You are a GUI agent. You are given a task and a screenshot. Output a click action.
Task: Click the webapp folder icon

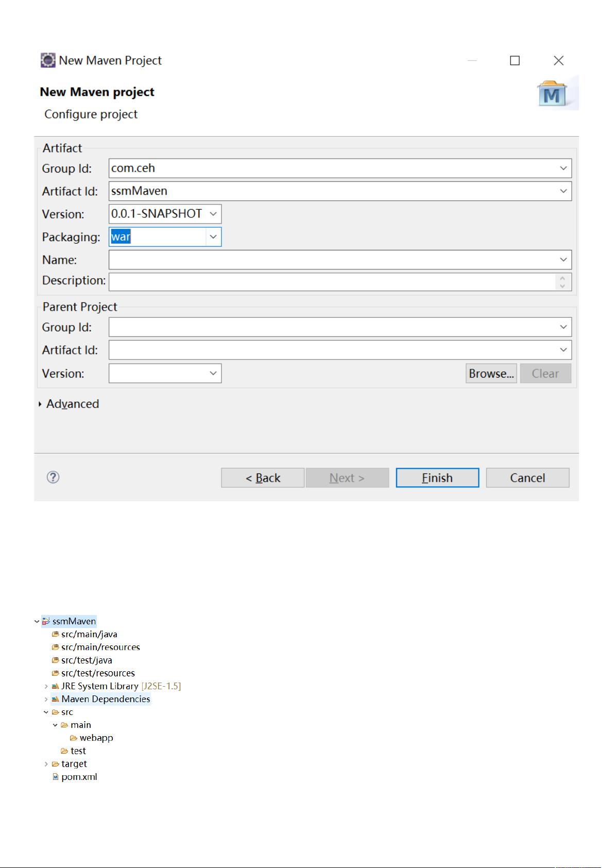click(x=74, y=738)
